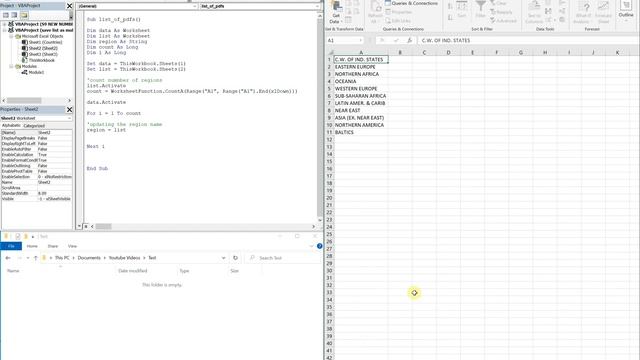Click Reapply in Sort & Filter group
Image resolution: width=640 pixels, height=360 pixels.
point(501,12)
